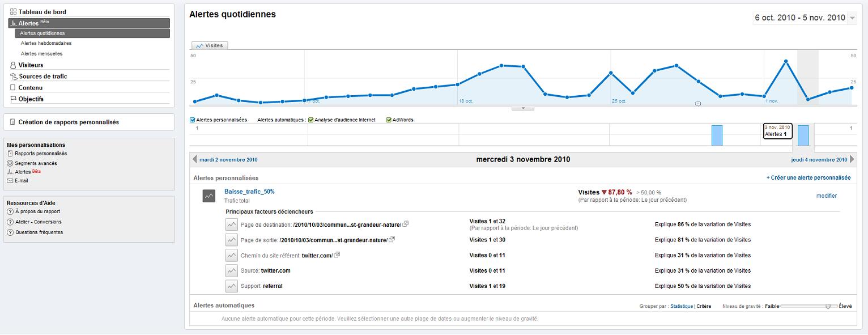Click the graph icon beside Page de destination
Image resolution: width=868 pixels, height=335 pixels.
pos(231,224)
